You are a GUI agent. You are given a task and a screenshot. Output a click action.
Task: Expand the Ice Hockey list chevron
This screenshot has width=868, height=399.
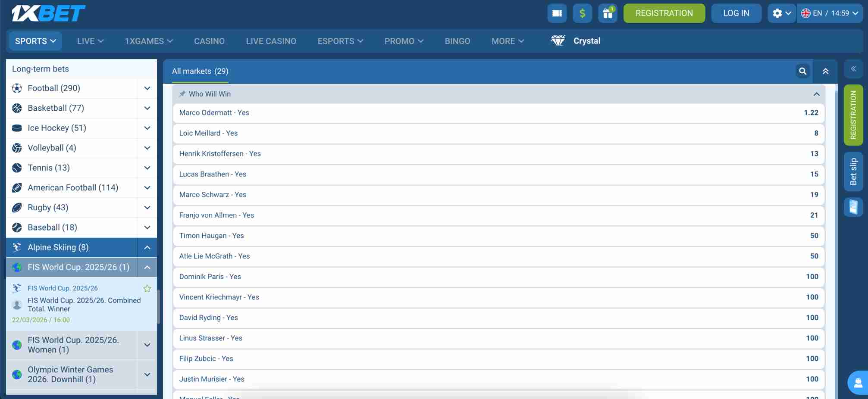point(147,128)
